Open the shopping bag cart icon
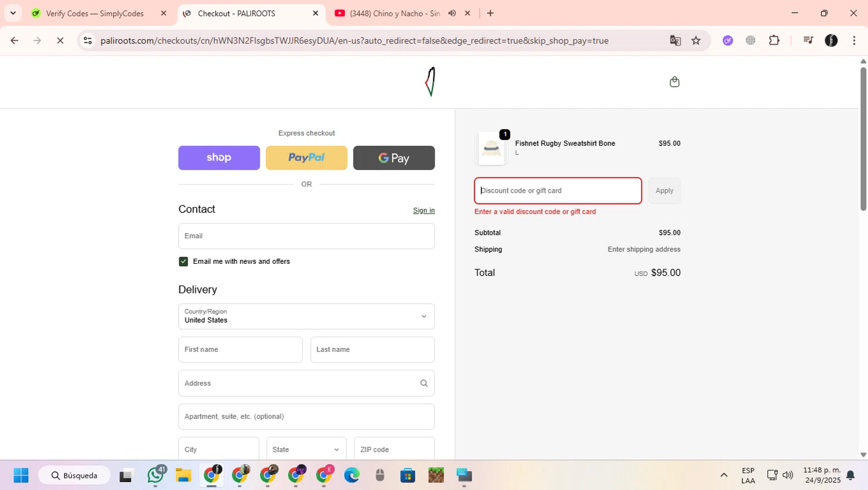This screenshot has width=868, height=490. pyautogui.click(x=674, y=82)
